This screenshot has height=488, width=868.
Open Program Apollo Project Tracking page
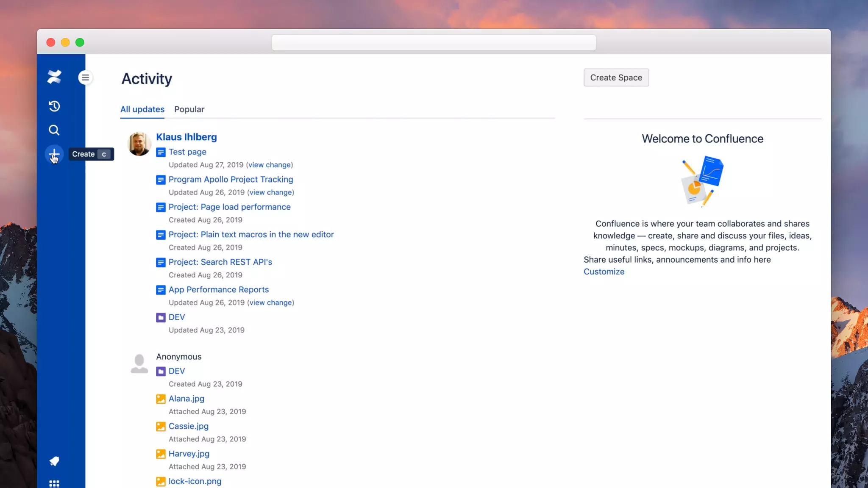point(231,179)
